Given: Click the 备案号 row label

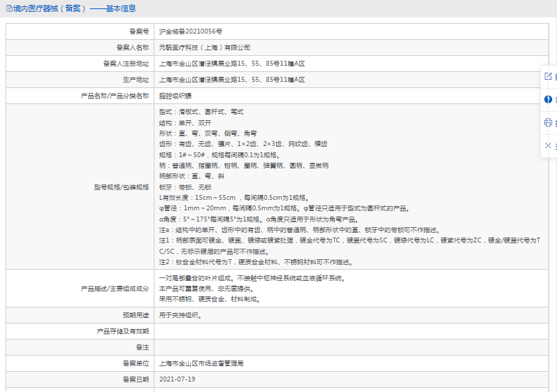Looking at the screenshot, I should point(139,31).
